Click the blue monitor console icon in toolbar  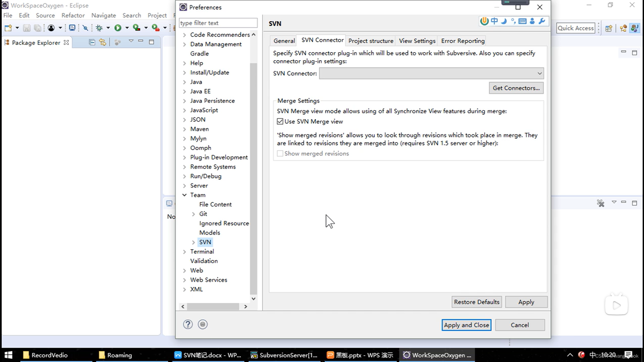click(72, 28)
